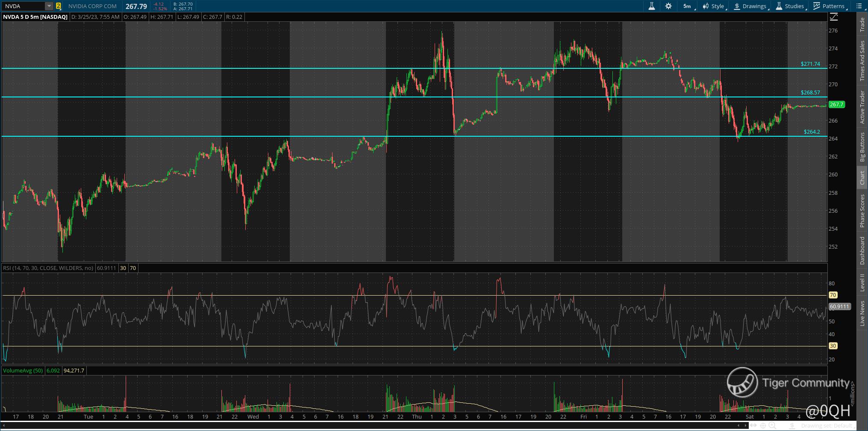The width and height of the screenshot is (868, 431).
Task: Click the close price C: 267.7
Action: pyautogui.click(x=212, y=17)
